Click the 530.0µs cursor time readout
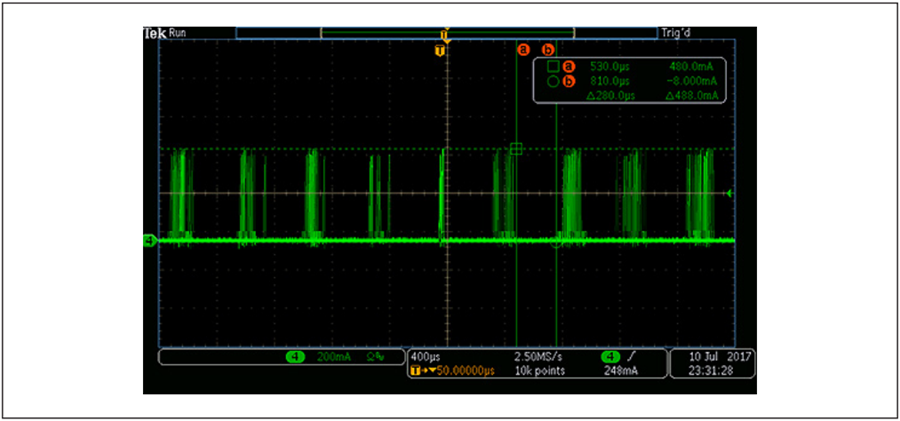 [610, 67]
